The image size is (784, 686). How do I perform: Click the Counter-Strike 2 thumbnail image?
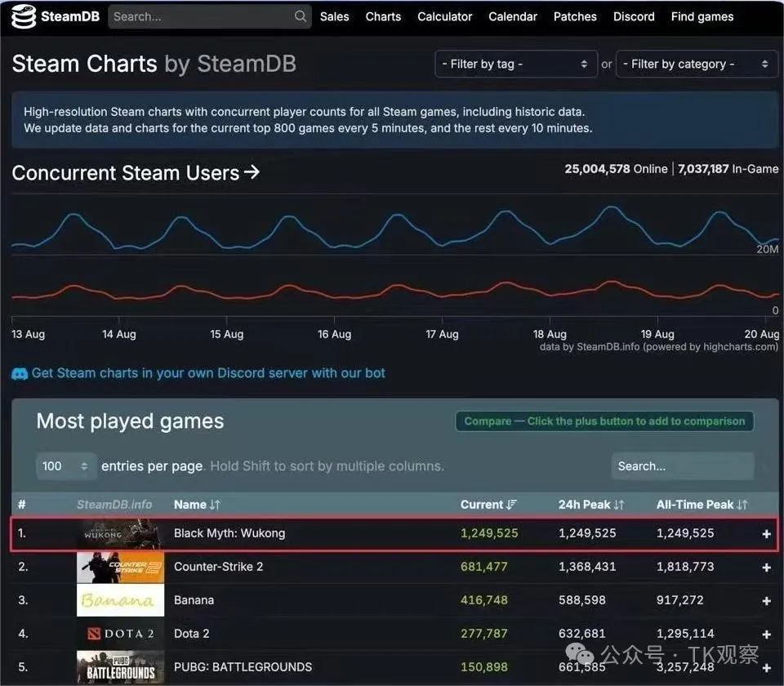point(120,567)
